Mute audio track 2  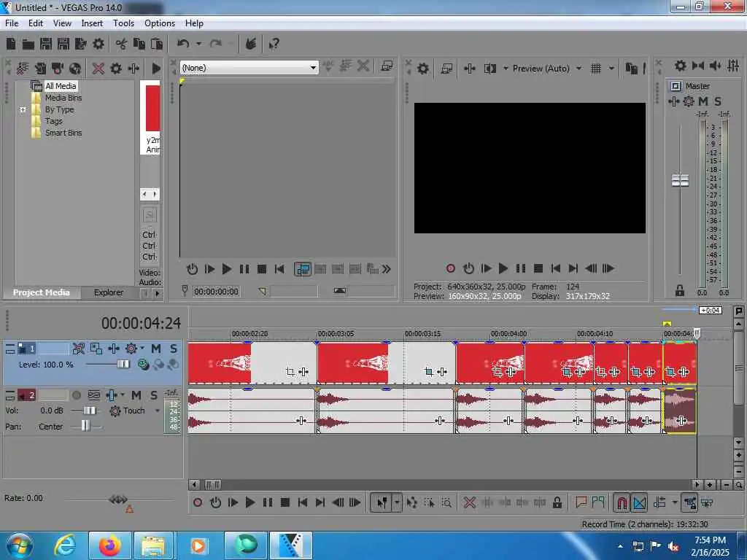coord(136,395)
